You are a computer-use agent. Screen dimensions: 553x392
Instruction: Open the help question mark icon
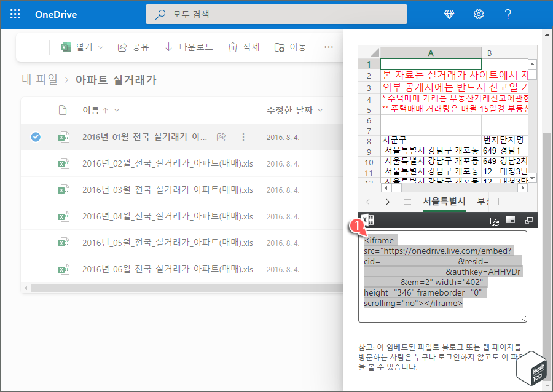coord(508,14)
